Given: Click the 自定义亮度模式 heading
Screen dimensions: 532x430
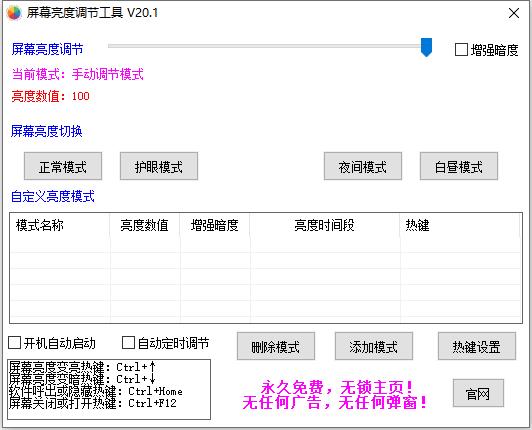Looking at the screenshot, I should (53, 196).
